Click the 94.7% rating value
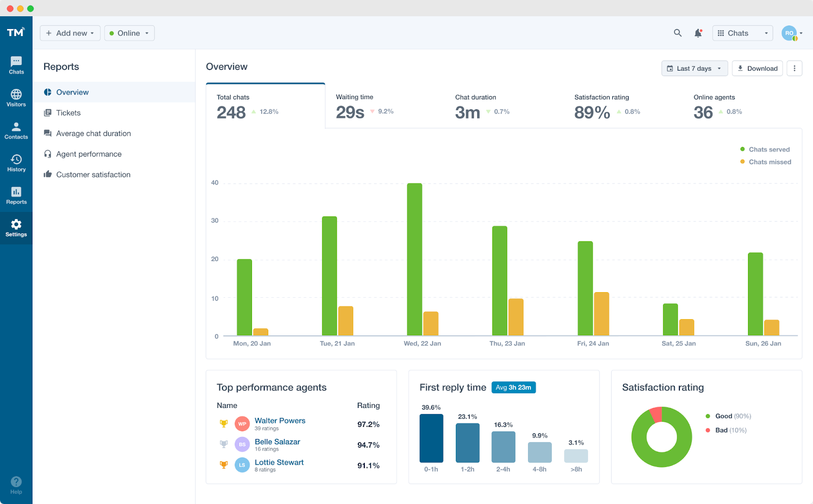 pyautogui.click(x=368, y=445)
